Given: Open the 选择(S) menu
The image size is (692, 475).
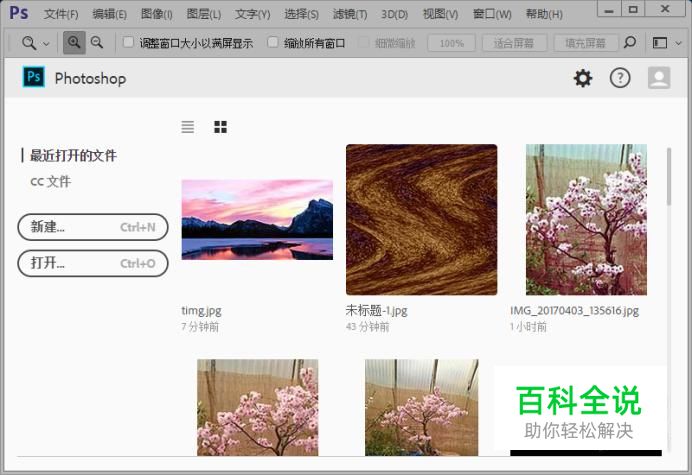Looking at the screenshot, I should pos(301,15).
